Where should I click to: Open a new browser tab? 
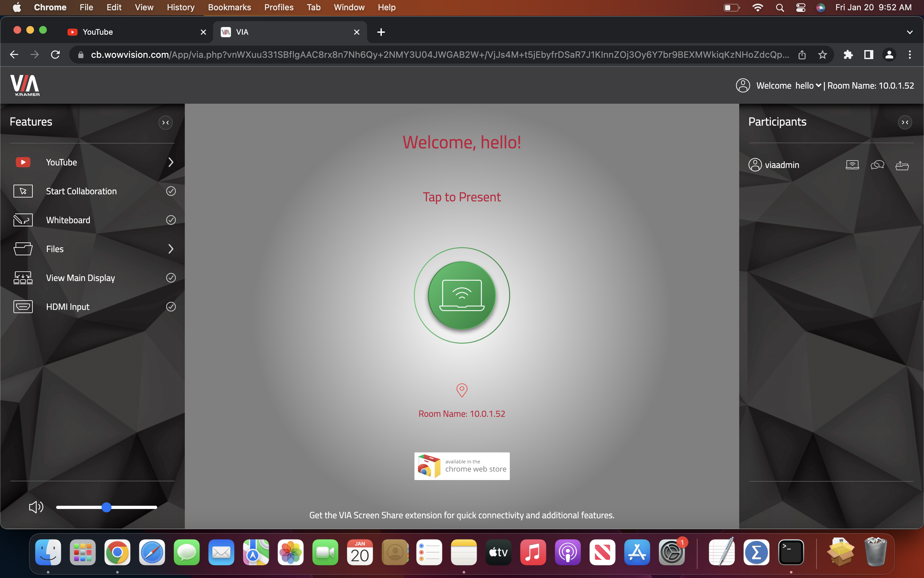point(381,32)
